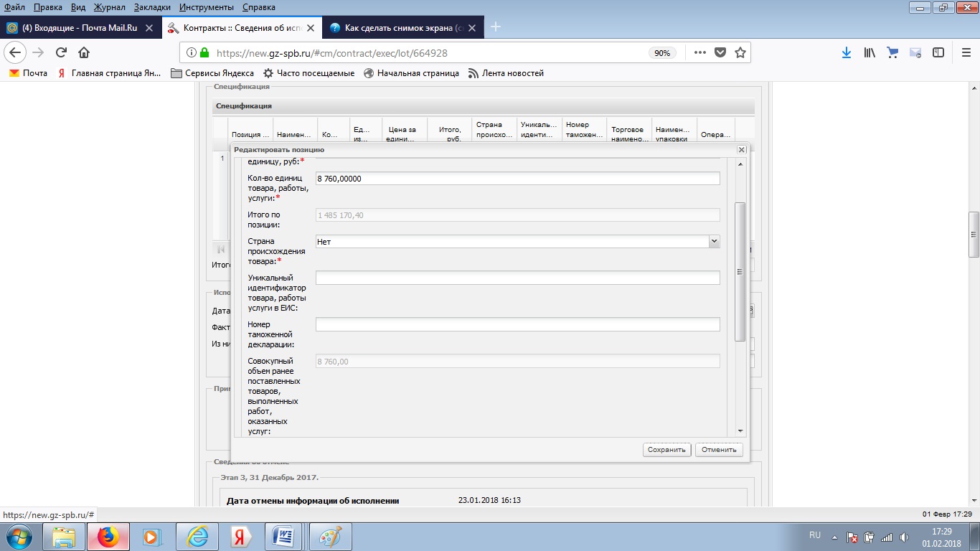Open the Справка menu
The height and width of the screenshot is (551, 980).
258,7
